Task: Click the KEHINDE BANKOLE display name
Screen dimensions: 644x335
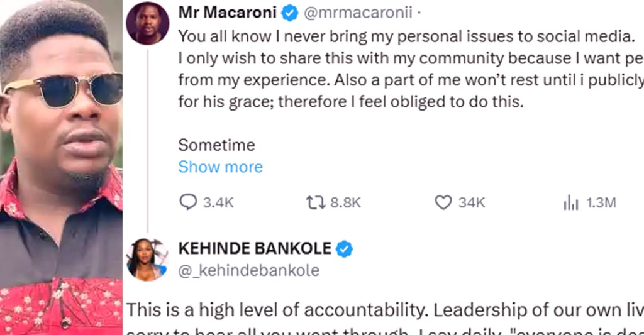Action: (255, 249)
